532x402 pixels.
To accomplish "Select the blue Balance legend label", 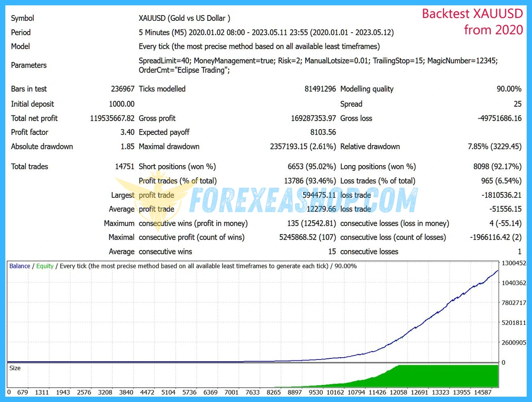I will point(20,266).
